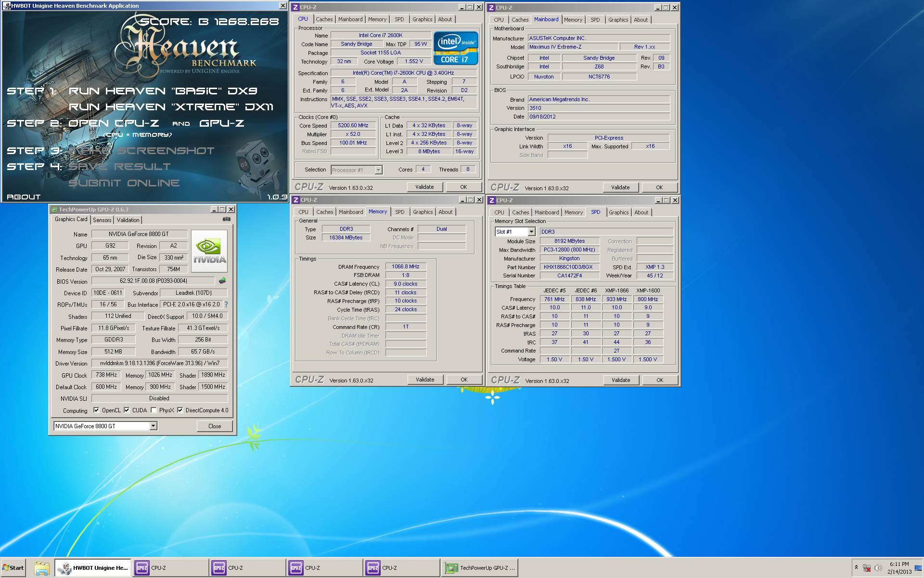This screenshot has width=924, height=578.
Task: Click the NVIDIA logo in GPU-Z
Action: [x=209, y=251]
